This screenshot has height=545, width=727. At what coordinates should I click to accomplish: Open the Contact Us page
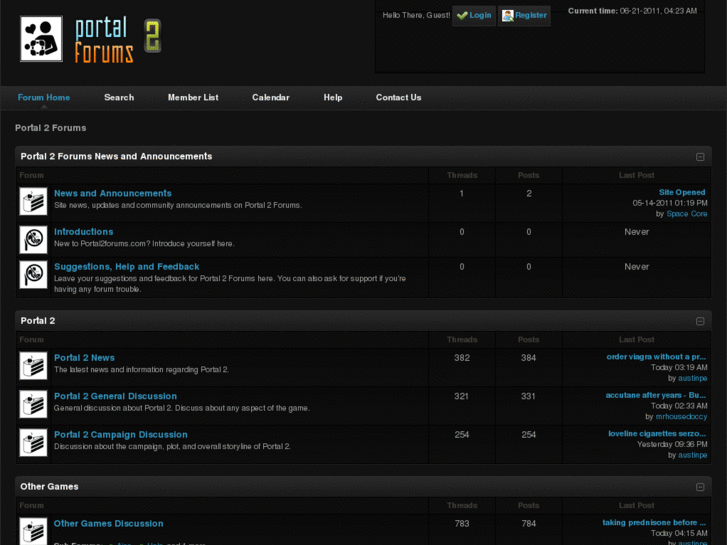(398, 97)
